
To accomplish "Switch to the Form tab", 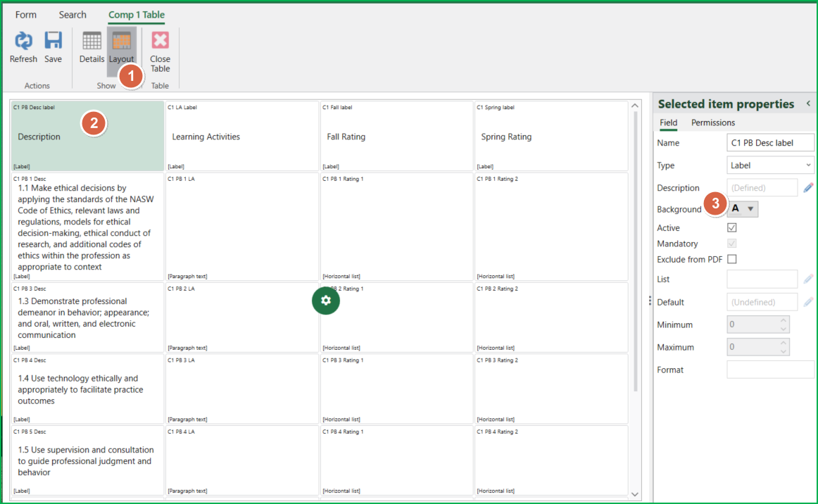I will point(25,15).
